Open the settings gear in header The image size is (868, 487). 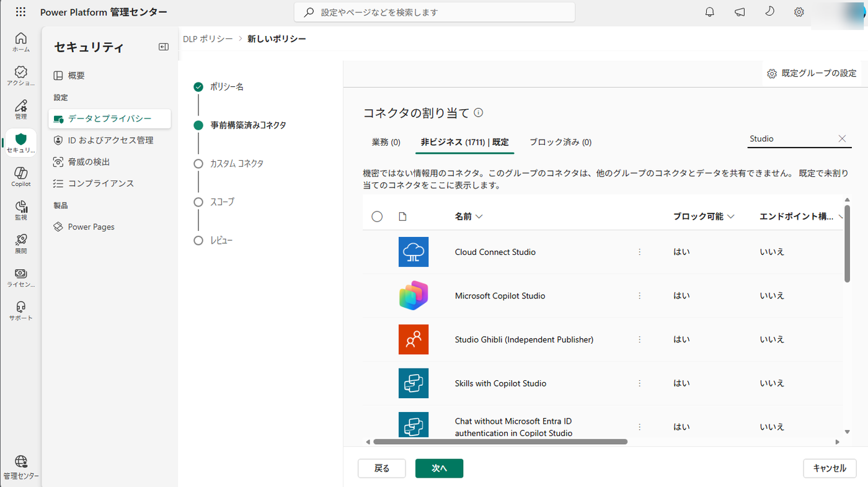click(799, 12)
